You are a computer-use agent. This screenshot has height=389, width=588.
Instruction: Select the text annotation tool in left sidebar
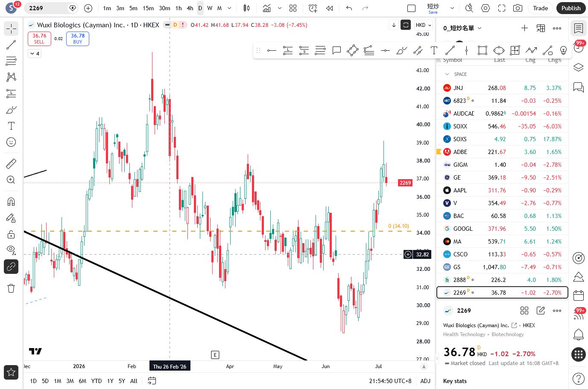pos(11,126)
